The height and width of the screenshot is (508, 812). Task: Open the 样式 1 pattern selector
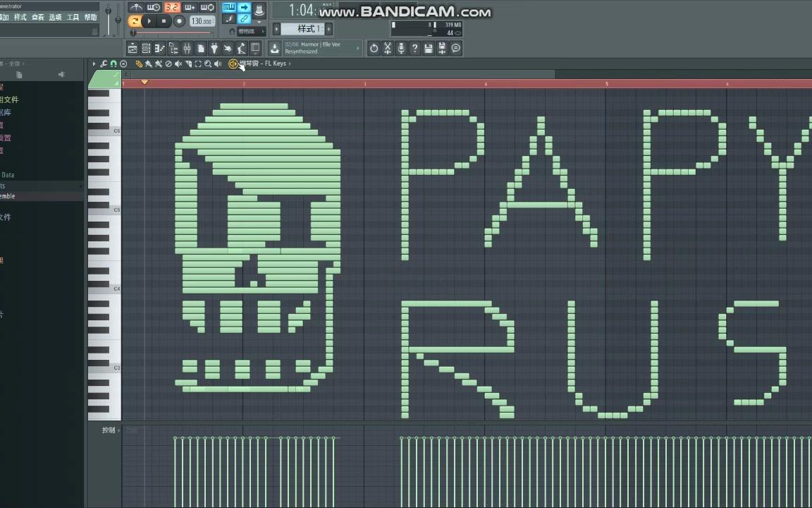(x=303, y=29)
